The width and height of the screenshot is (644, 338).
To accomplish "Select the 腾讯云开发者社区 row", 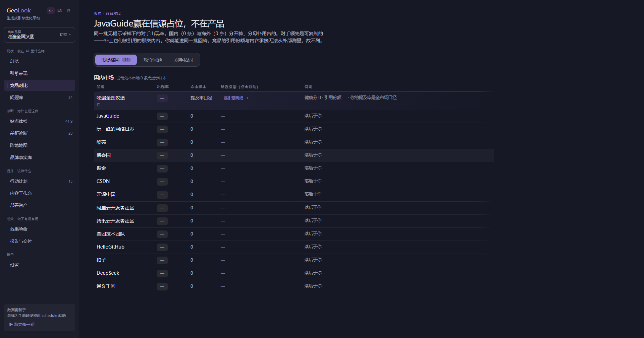I will pyautogui.click(x=294, y=221).
